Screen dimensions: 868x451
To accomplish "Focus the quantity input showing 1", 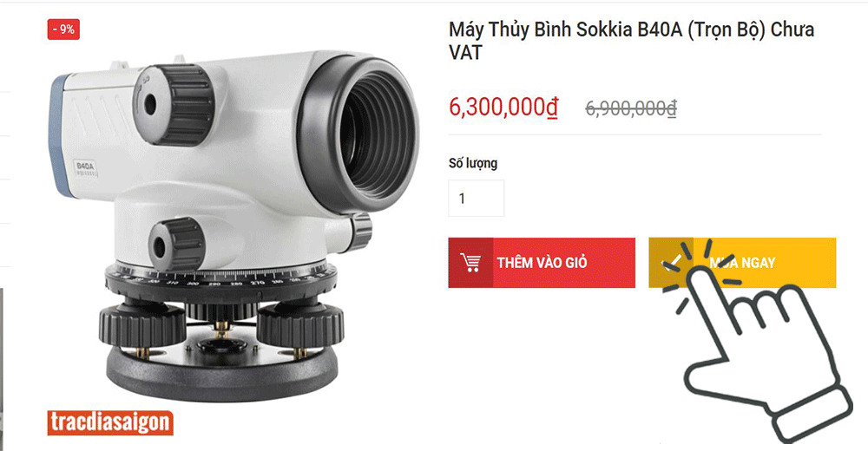I will click(x=476, y=198).
